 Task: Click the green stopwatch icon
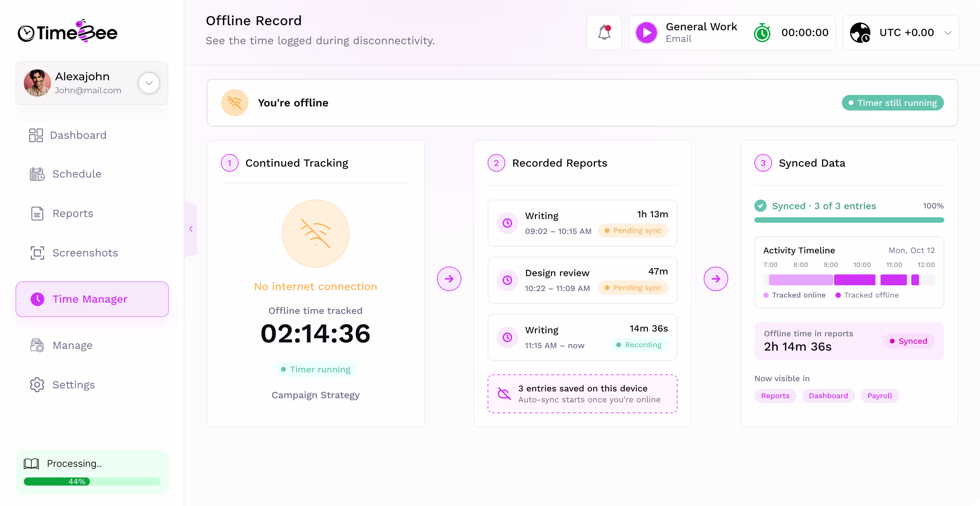(762, 33)
